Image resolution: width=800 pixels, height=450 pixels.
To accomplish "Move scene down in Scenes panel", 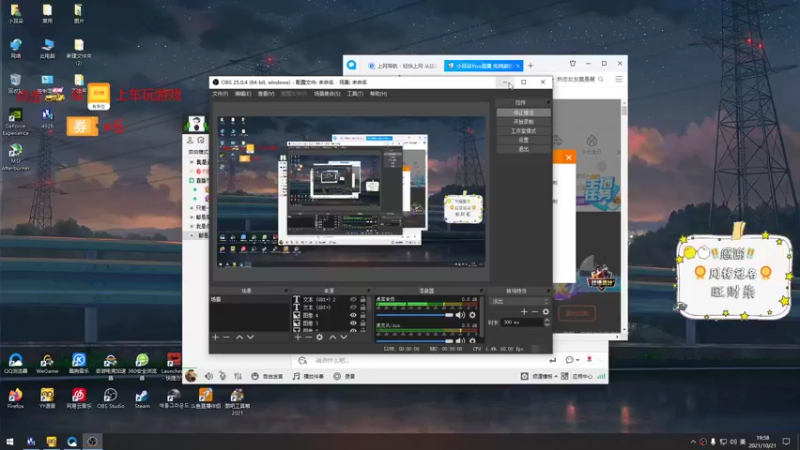I will pyautogui.click(x=251, y=337).
